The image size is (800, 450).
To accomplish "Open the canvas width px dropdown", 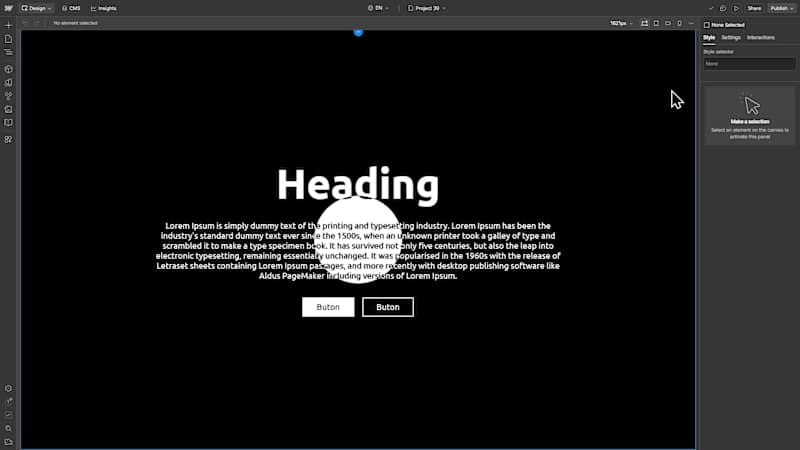I will click(621, 23).
